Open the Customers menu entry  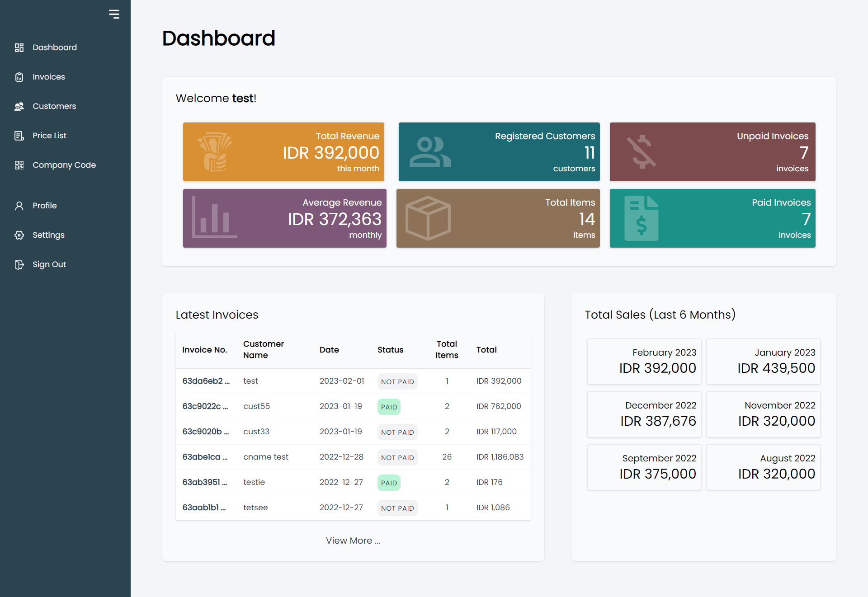[54, 106]
